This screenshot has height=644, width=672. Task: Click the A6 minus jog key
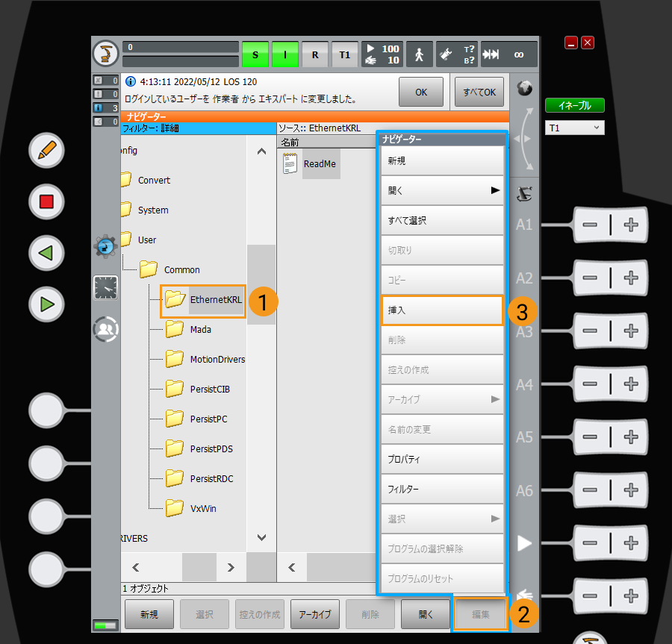point(590,490)
